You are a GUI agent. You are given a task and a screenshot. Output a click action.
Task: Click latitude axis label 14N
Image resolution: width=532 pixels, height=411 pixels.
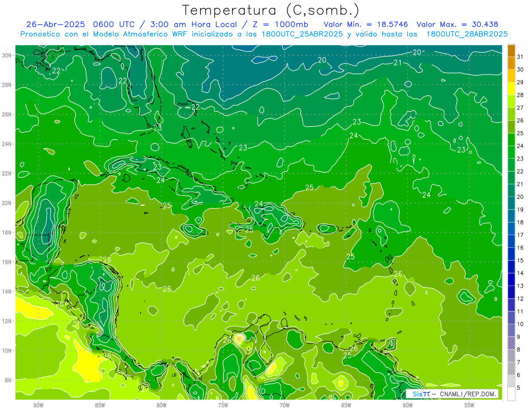click(7, 292)
